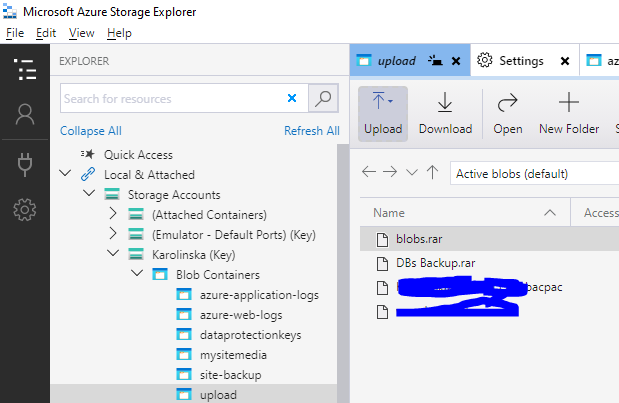619x403 pixels.
Task: Open the Explorer panel icon in sidebar
Action: (x=25, y=70)
